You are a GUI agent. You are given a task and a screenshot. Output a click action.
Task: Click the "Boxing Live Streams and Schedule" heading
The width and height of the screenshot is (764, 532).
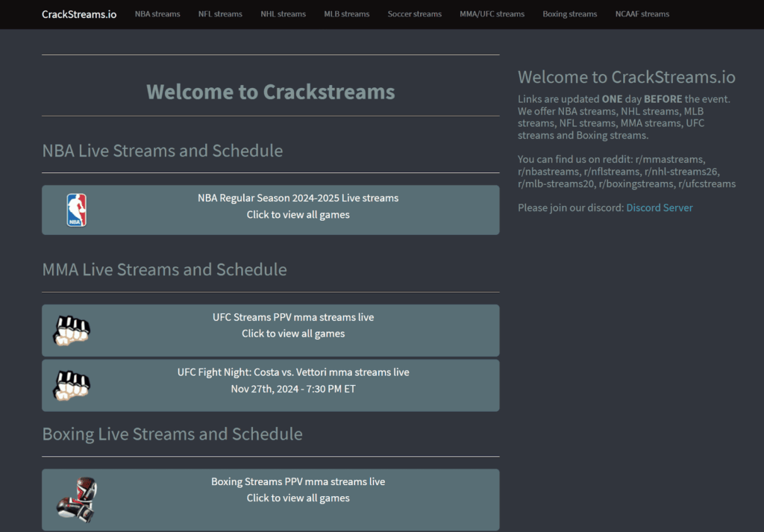[x=172, y=434]
